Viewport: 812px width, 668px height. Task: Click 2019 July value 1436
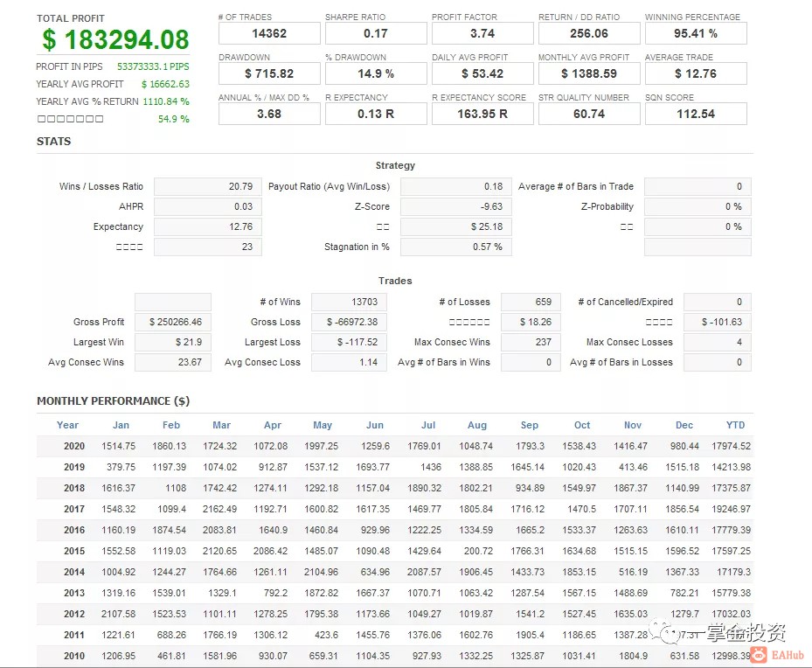point(431,467)
